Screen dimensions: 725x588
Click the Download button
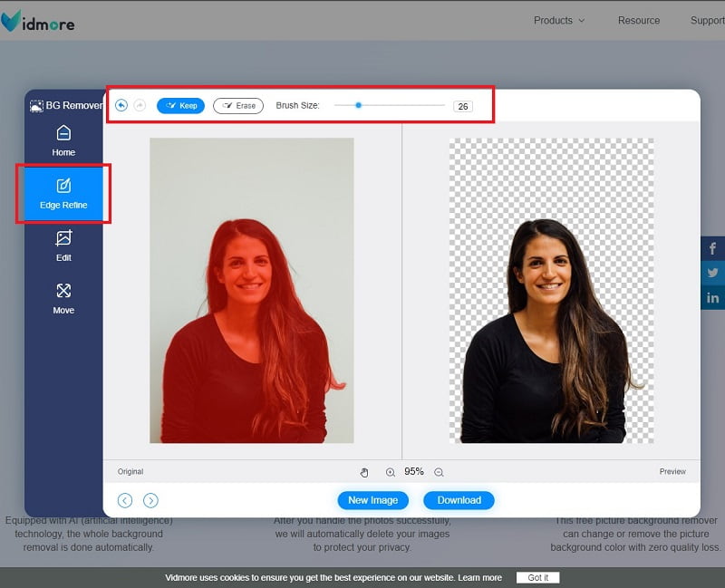tap(459, 500)
